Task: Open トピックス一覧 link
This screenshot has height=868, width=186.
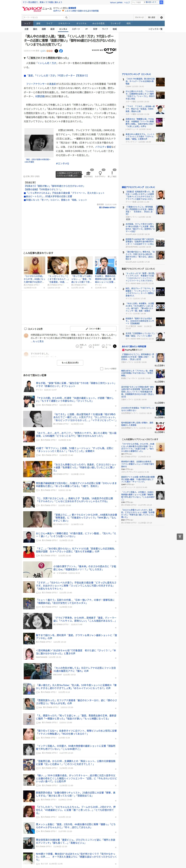Action: tap(155, 29)
